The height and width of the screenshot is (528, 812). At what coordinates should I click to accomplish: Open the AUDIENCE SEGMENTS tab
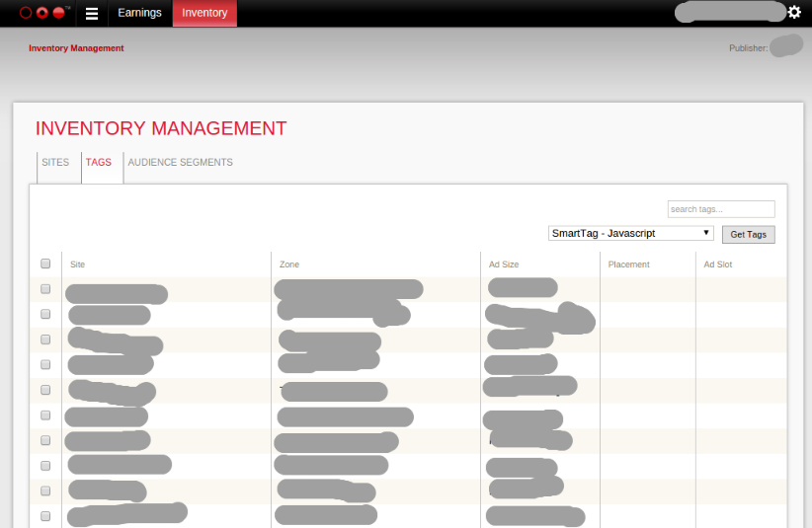coord(180,163)
